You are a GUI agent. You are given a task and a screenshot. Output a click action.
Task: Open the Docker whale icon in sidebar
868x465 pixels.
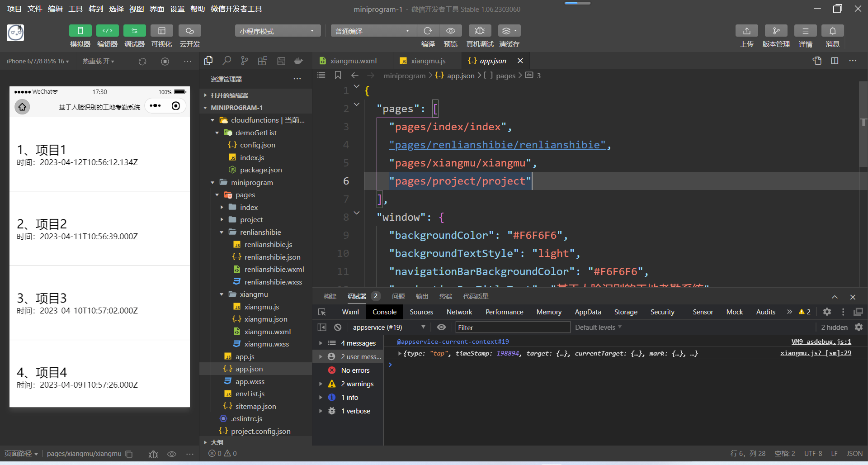298,61
